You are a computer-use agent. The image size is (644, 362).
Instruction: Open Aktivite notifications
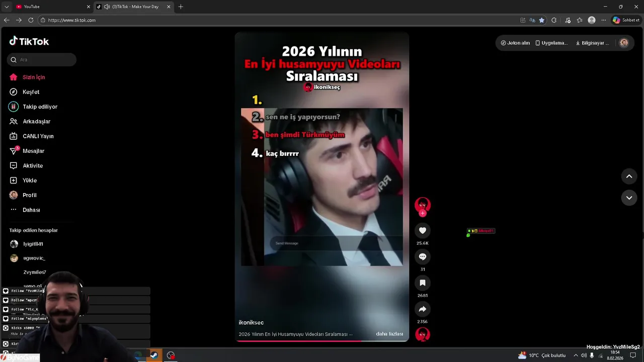click(26, 165)
